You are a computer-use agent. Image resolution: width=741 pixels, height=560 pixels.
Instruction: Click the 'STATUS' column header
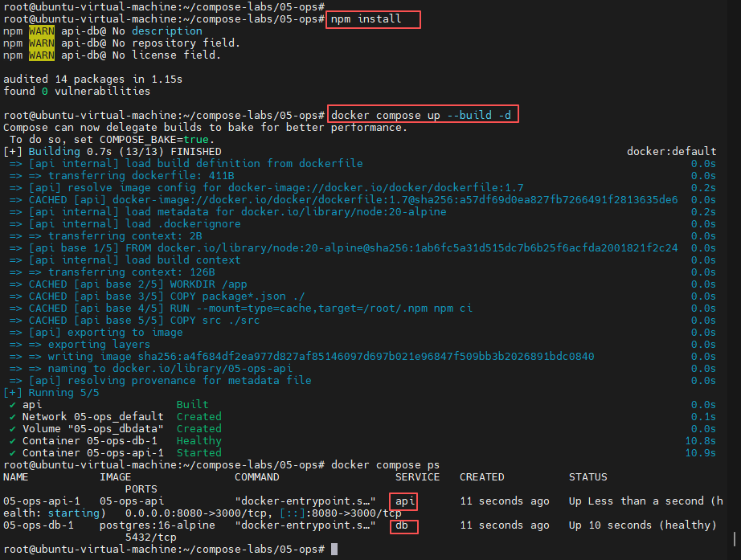click(x=587, y=477)
